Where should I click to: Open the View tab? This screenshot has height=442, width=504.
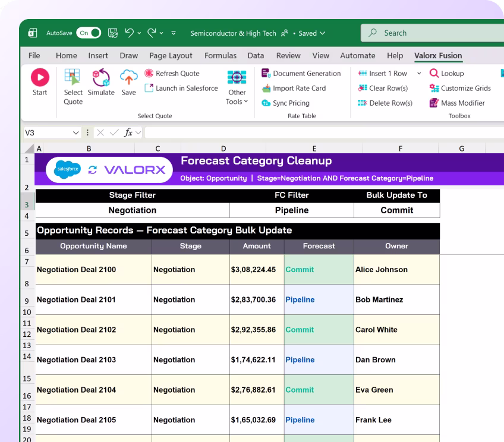321,56
